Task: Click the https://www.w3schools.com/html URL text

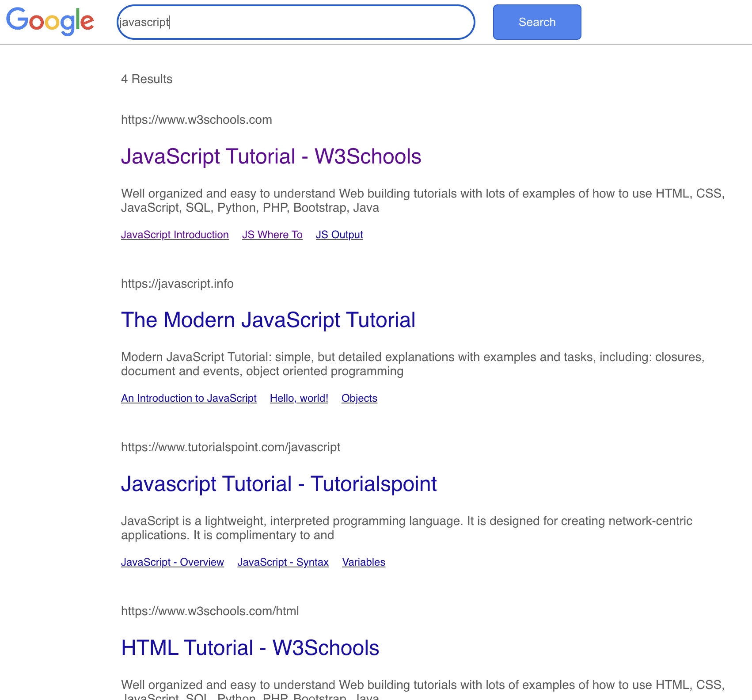Action: (210, 611)
